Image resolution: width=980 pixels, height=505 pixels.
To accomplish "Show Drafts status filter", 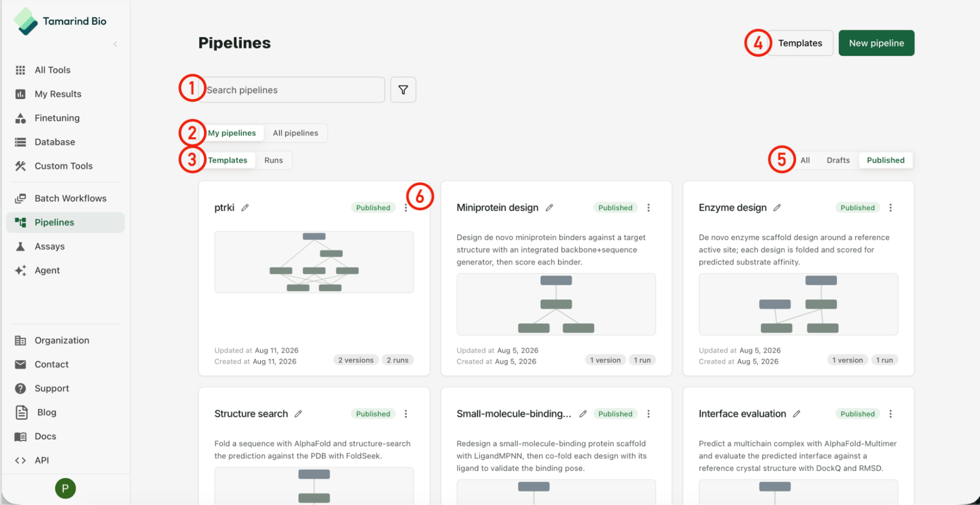I will [x=838, y=160].
